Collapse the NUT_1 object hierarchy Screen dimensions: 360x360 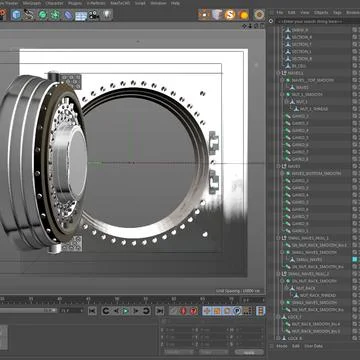point(286,102)
